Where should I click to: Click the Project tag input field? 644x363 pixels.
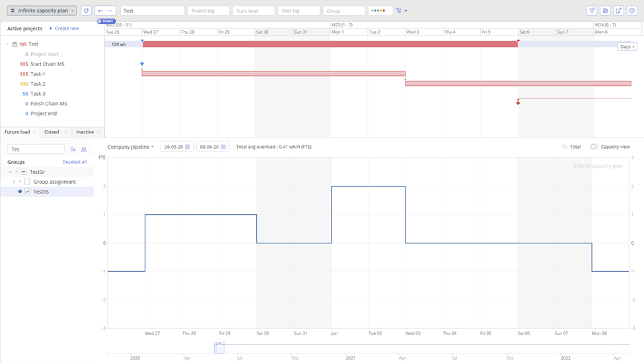click(208, 11)
